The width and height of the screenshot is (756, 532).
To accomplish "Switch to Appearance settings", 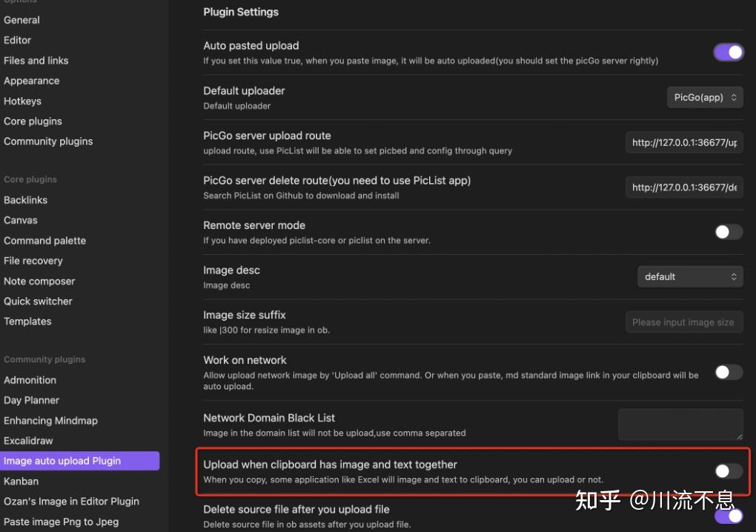I will tap(31, 81).
